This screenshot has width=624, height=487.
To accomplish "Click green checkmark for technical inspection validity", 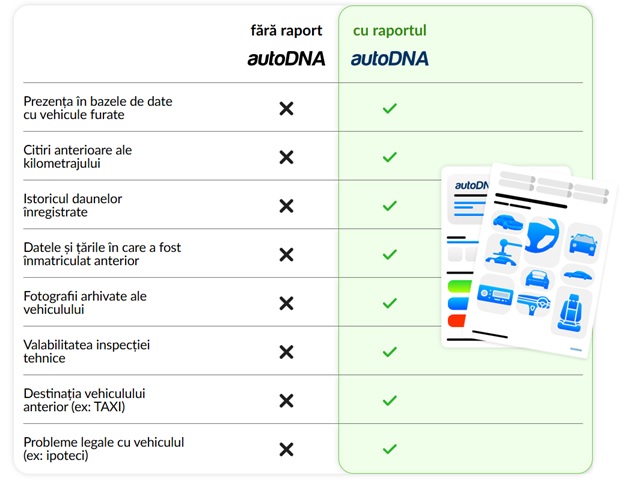I will [x=390, y=352].
